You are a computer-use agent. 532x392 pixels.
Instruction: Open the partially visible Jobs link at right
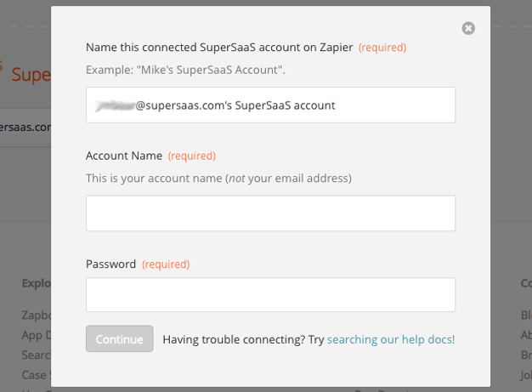click(x=526, y=375)
